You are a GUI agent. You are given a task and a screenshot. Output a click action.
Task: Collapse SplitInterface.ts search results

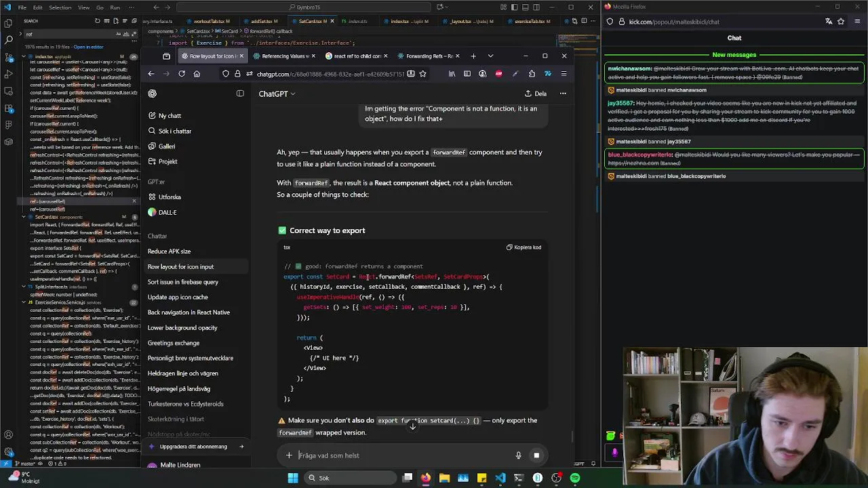[24, 287]
